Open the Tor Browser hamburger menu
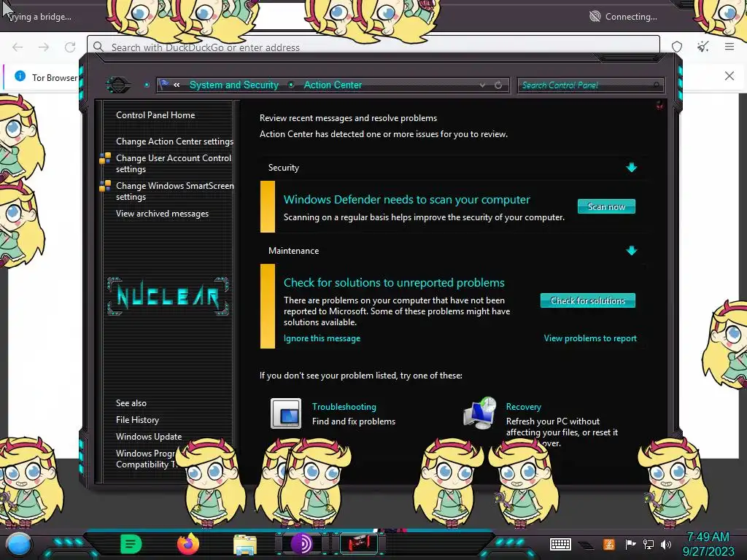Viewport: 747px width, 560px height. [729, 47]
